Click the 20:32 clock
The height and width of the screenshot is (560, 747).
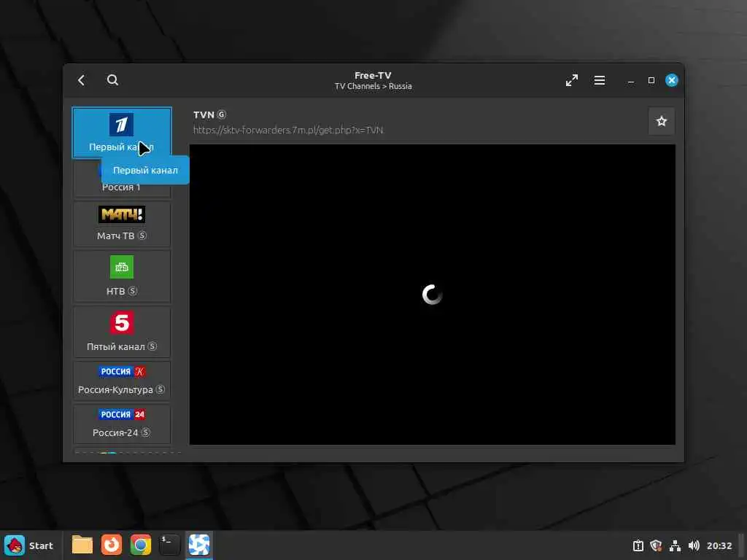pos(719,545)
